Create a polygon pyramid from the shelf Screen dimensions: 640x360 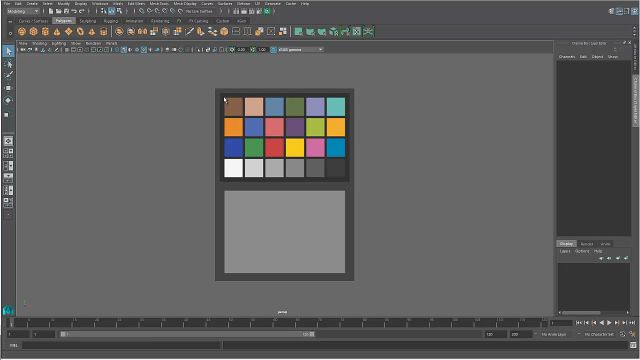pyautogui.click(x=92, y=31)
